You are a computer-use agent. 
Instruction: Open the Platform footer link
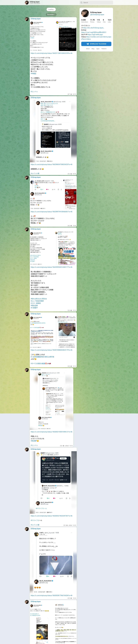tap(104, 49)
